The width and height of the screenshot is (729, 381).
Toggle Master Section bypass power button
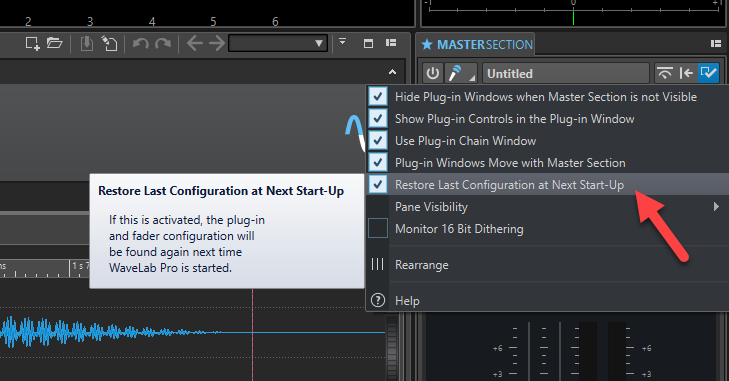click(433, 74)
